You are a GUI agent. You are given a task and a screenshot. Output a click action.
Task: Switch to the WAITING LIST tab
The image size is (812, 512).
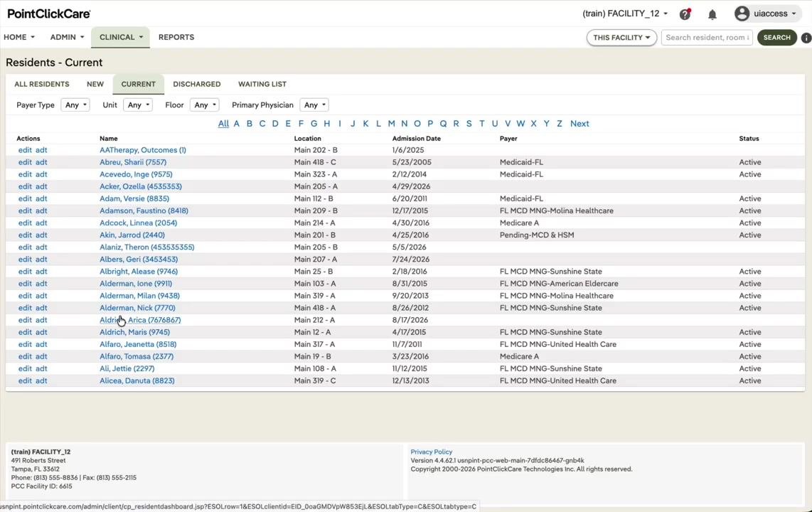tap(262, 84)
